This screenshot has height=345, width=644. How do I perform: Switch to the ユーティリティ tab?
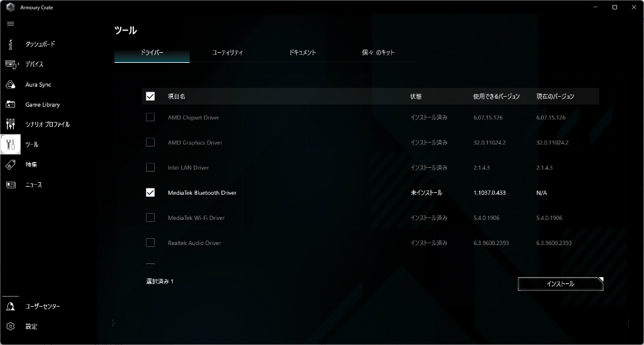click(227, 53)
